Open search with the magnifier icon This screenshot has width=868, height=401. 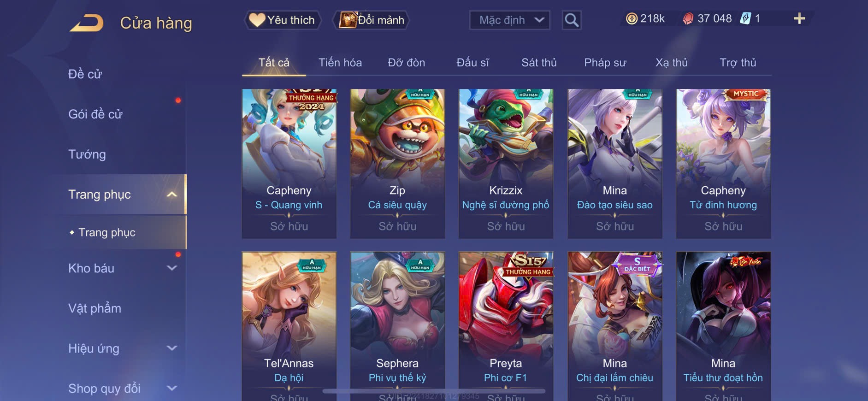(x=571, y=20)
